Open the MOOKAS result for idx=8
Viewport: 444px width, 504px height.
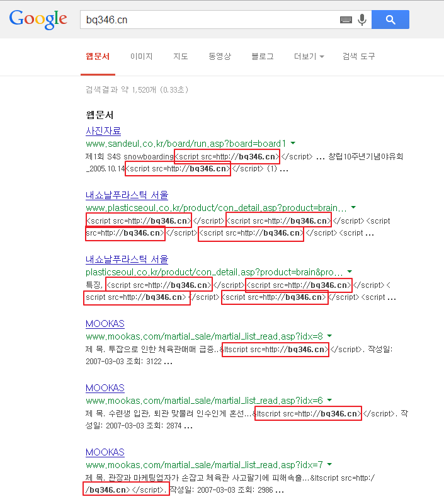[x=105, y=324]
